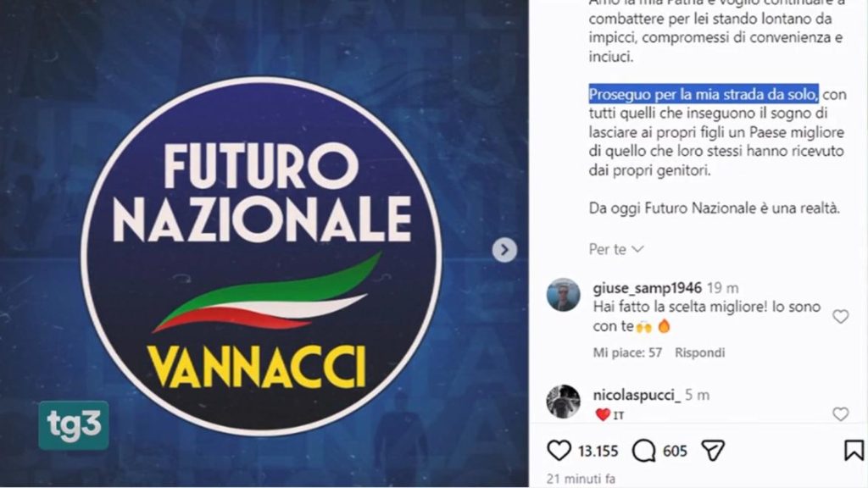Click the 605 comments count
This screenshot has height=488, width=868.
click(x=675, y=451)
